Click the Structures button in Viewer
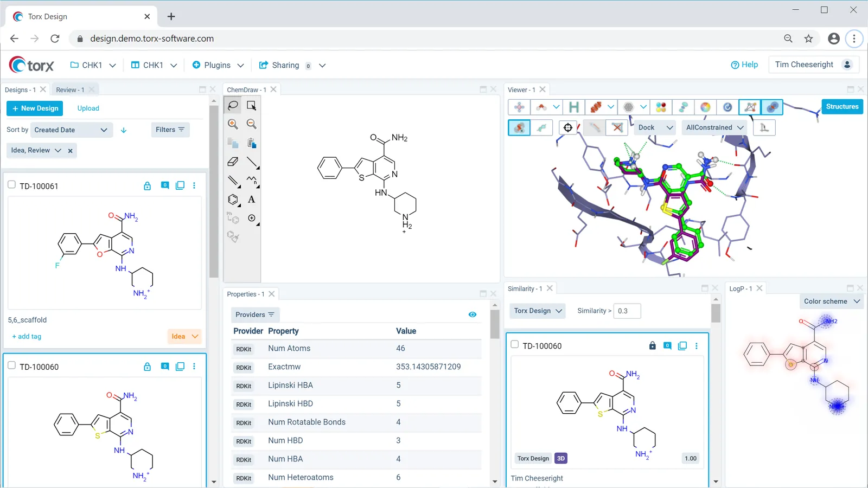 pyautogui.click(x=842, y=107)
